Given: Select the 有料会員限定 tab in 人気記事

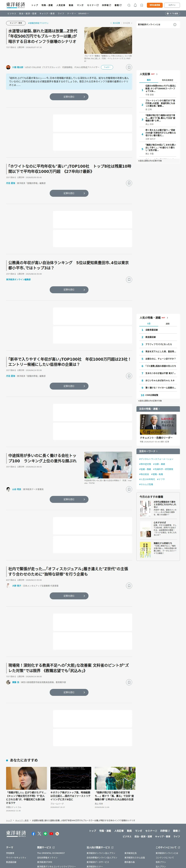Looking at the screenshot, I should point(167,80).
